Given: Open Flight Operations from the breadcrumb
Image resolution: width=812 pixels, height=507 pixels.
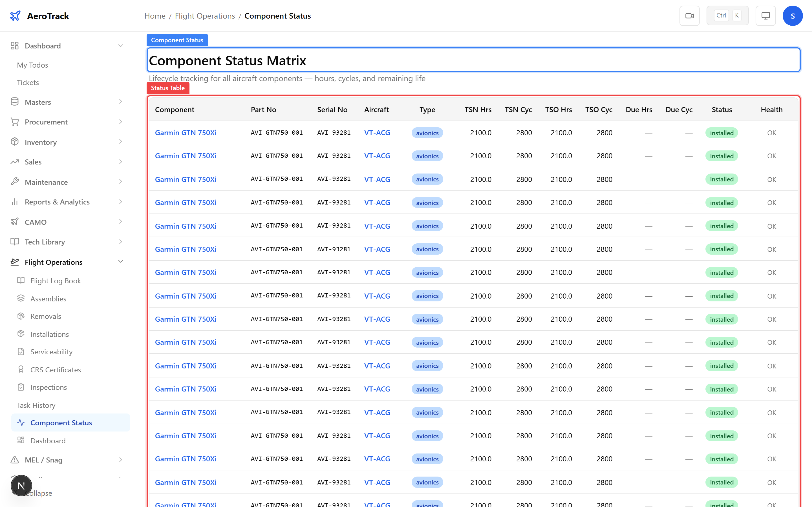Looking at the screenshot, I should (204, 16).
